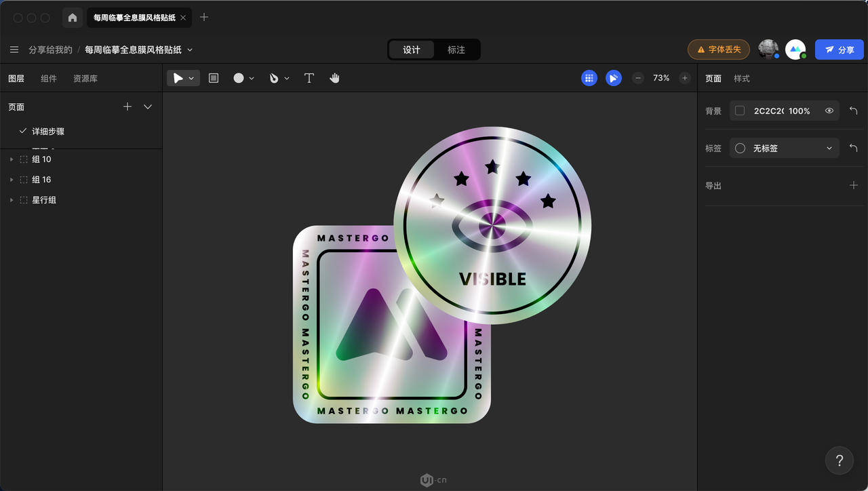The height and width of the screenshot is (491, 868).
Task: Select the frame container tool
Action: coord(214,78)
